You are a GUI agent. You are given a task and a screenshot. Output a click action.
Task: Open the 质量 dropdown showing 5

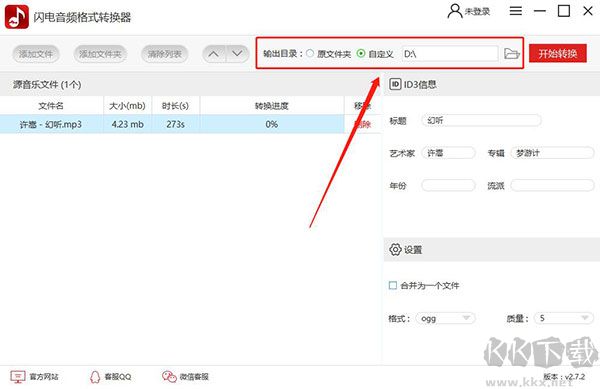point(564,318)
